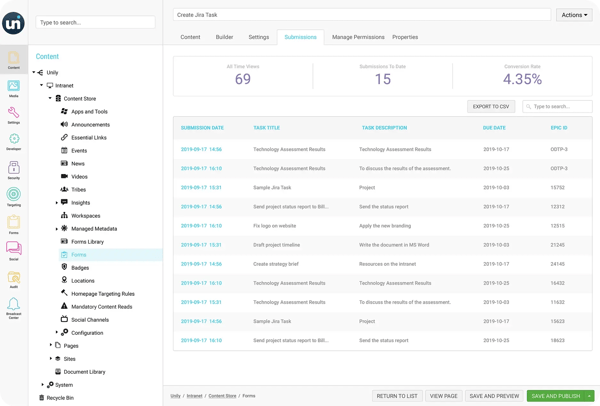Image resolution: width=600 pixels, height=406 pixels.
Task: Click the Events calendar icon
Action: click(64, 150)
